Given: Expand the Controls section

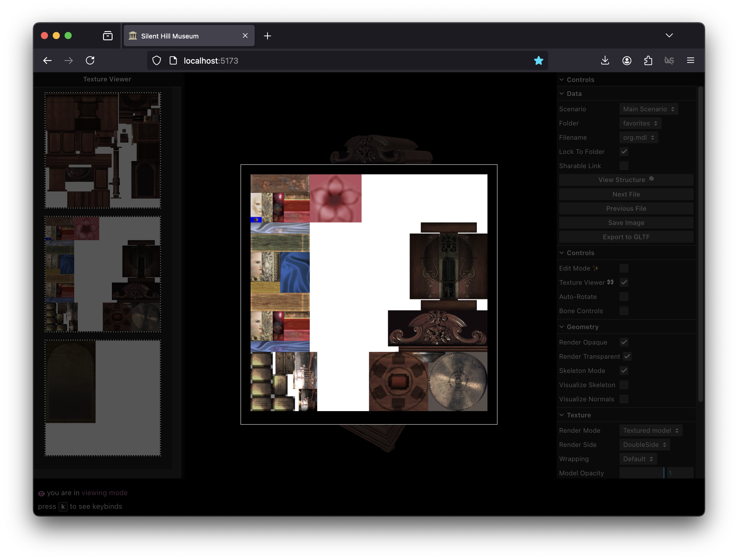Looking at the screenshot, I should (x=581, y=79).
